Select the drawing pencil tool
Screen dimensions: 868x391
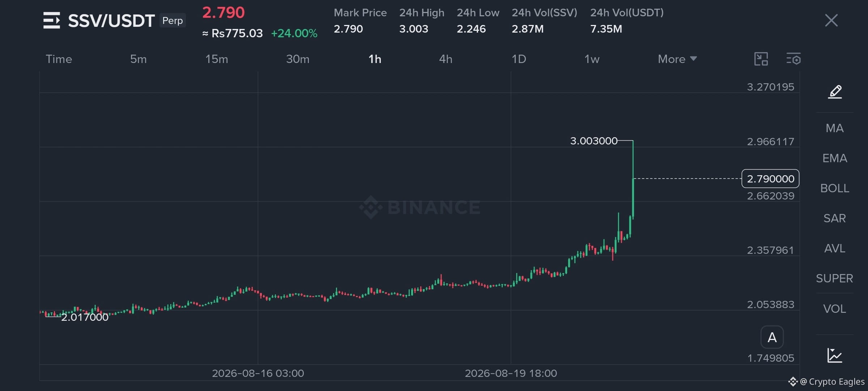pyautogui.click(x=835, y=92)
